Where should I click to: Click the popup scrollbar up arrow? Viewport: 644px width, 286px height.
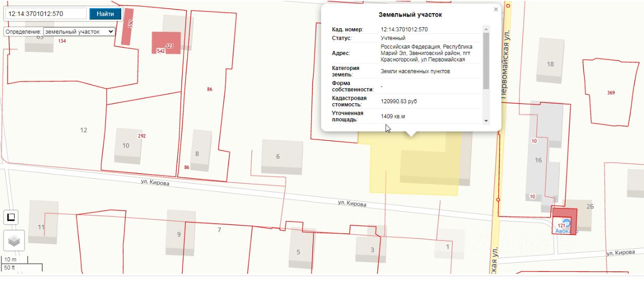(x=486, y=29)
